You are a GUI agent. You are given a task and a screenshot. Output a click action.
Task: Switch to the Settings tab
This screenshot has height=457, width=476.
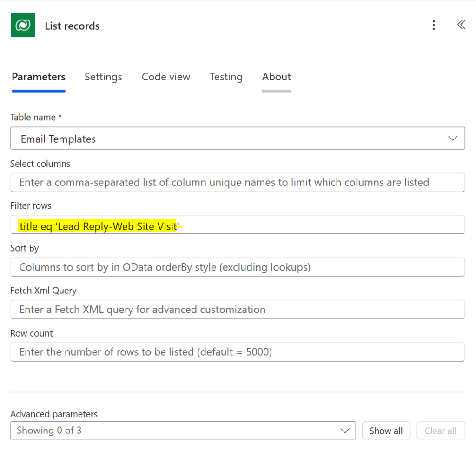[x=103, y=77]
